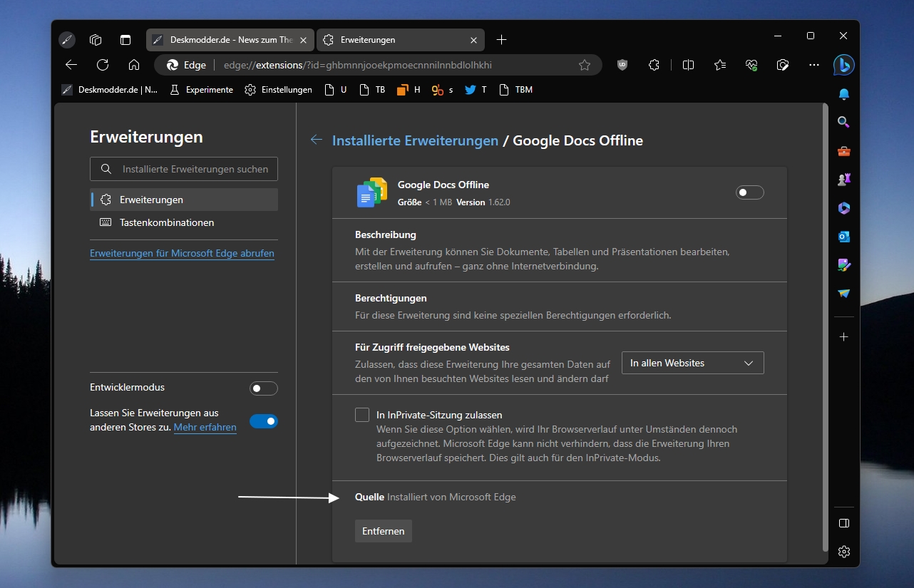Enable the Google Docs Offline extension toggle
The image size is (914, 588).
pyautogui.click(x=749, y=192)
